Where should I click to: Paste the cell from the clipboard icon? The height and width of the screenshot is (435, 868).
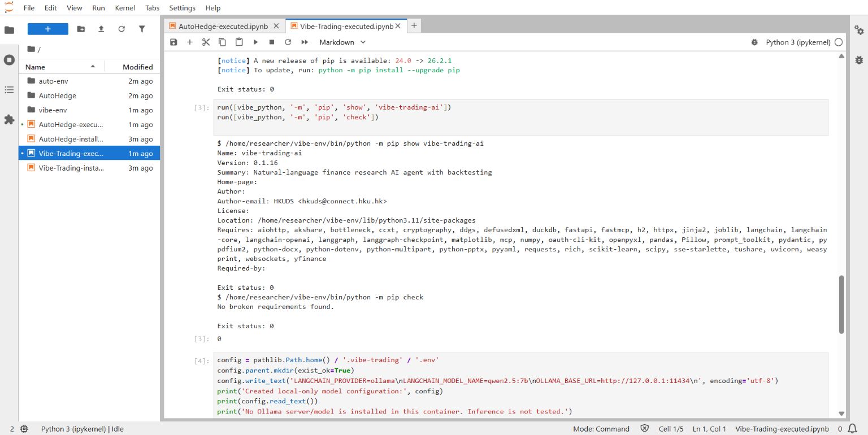239,42
